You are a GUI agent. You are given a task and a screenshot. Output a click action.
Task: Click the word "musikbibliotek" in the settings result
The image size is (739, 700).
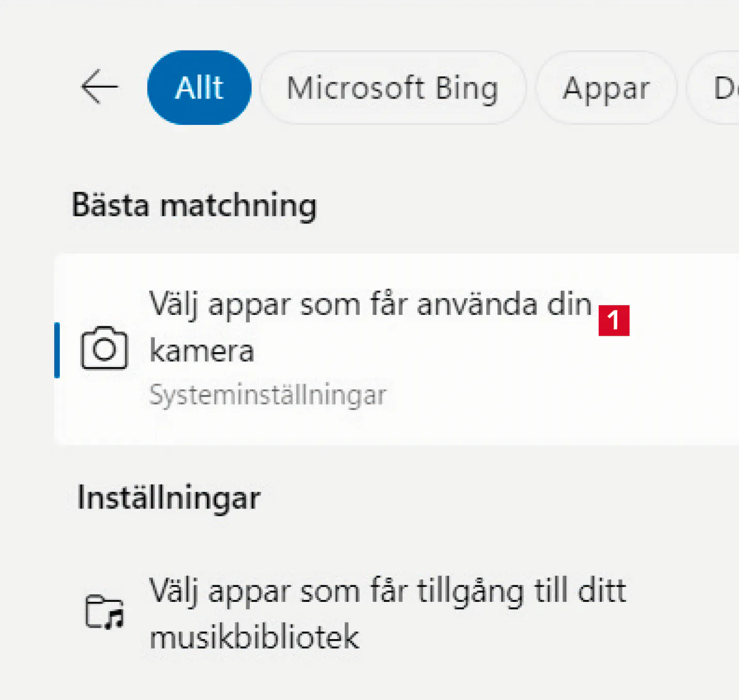point(254,637)
